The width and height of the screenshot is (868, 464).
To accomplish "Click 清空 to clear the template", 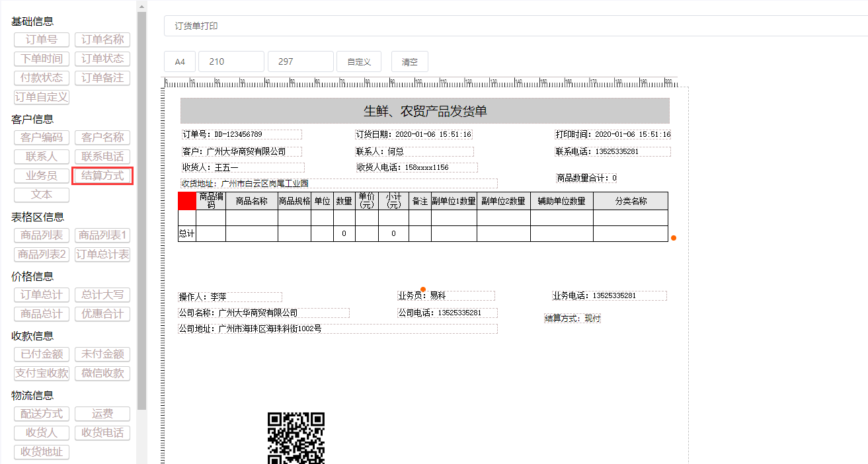I will pyautogui.click(x=409, y=61).
